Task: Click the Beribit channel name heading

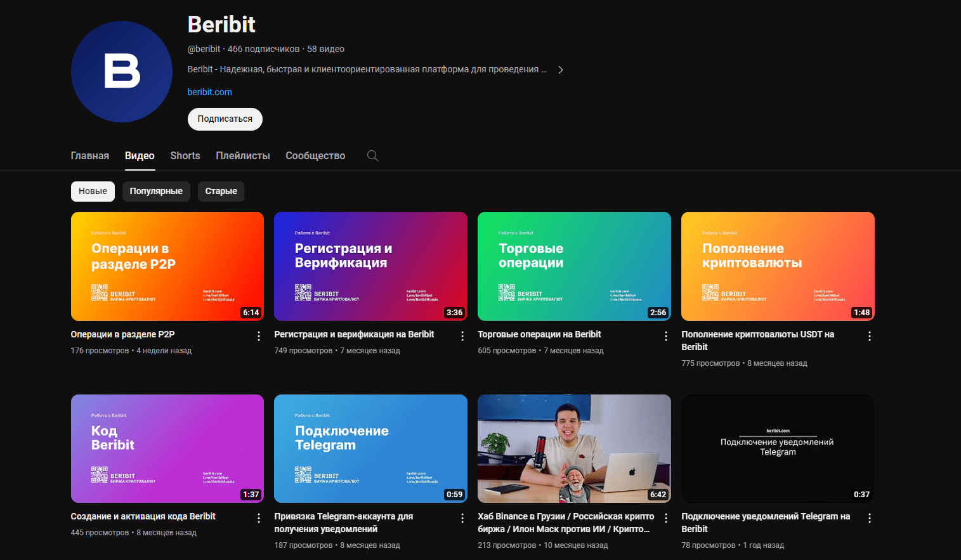Action: pyautogui.click(x=221, y=25)
